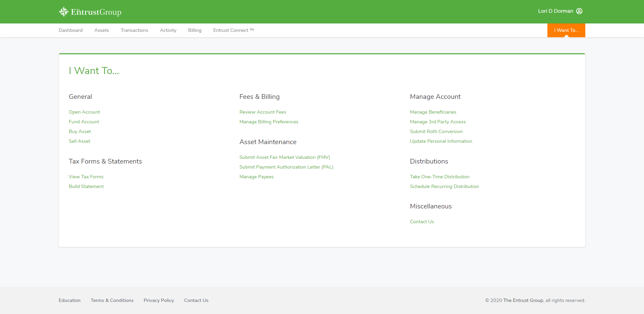Submit a Roth Conversion
644x314 pixels.
tap(436, 131)
